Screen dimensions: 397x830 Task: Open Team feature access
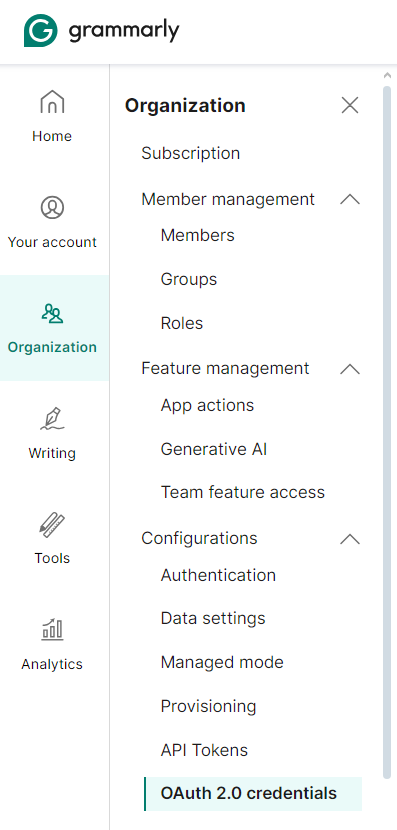click(243, 492)
